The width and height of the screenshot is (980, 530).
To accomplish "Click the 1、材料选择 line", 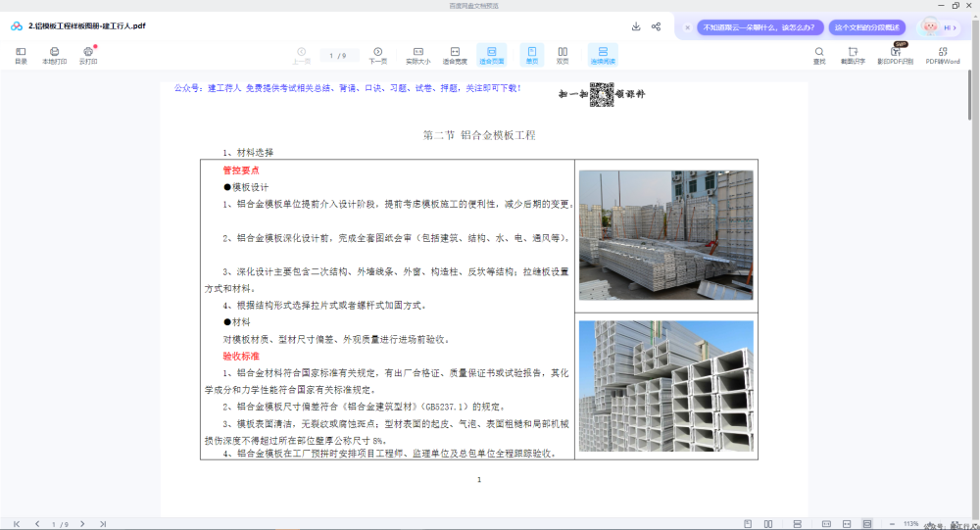I will pyautogui.click(x=248, y=153).
